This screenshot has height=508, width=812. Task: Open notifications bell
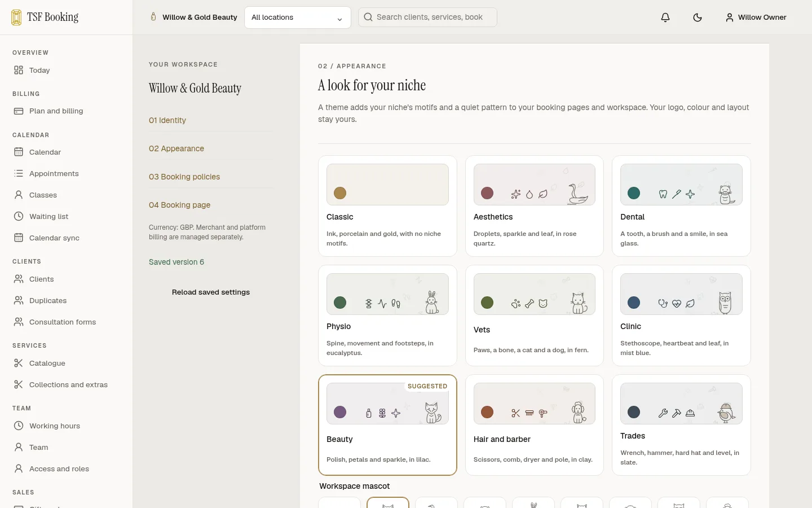665,17
